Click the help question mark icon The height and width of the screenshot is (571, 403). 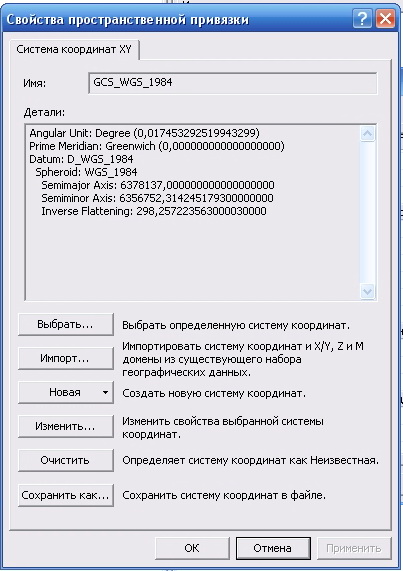(x=362, y=18)
